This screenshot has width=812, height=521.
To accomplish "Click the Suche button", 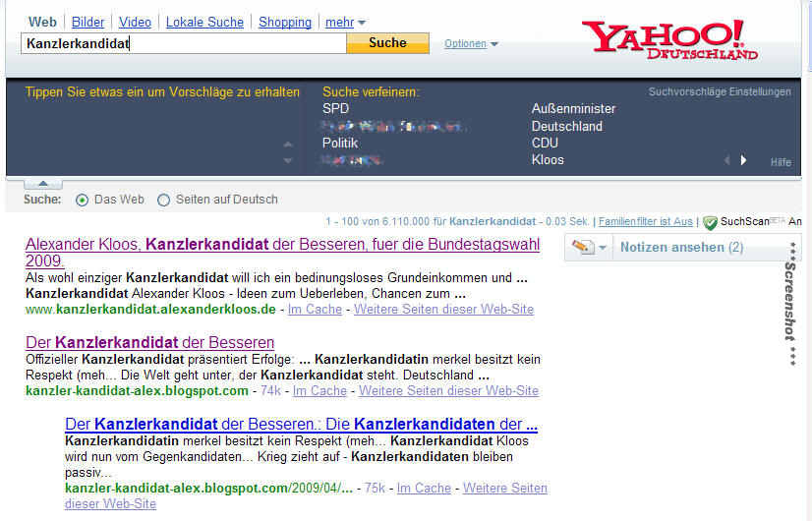I will click(x=388, y=43).
